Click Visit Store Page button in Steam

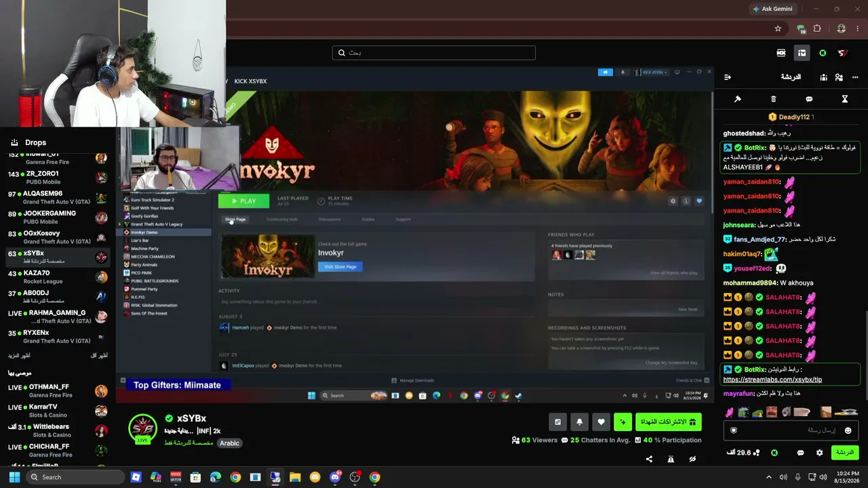coord(340,266)
